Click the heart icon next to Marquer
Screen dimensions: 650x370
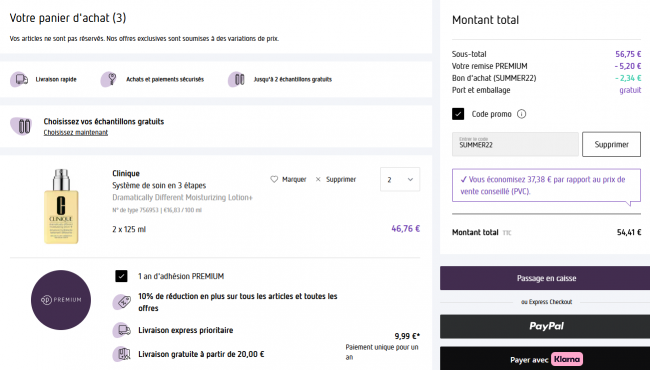click(274, 179)
